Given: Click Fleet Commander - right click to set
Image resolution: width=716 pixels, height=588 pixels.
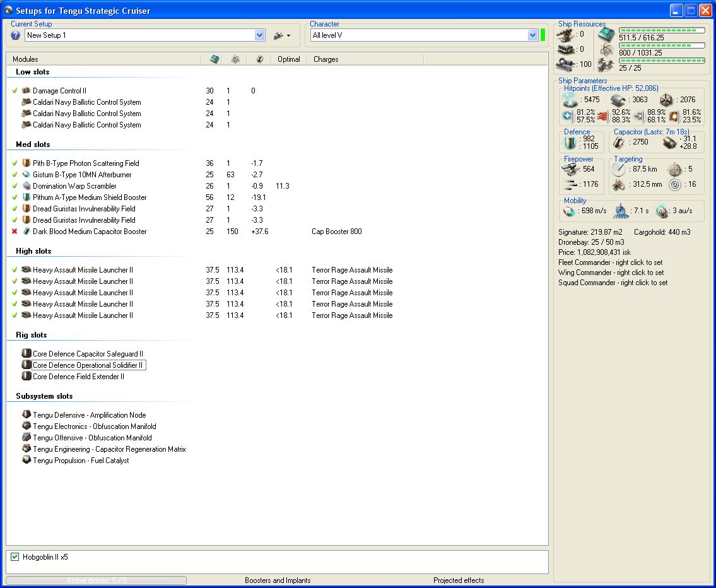Looking at the screenshot, I should coord(611,262).
